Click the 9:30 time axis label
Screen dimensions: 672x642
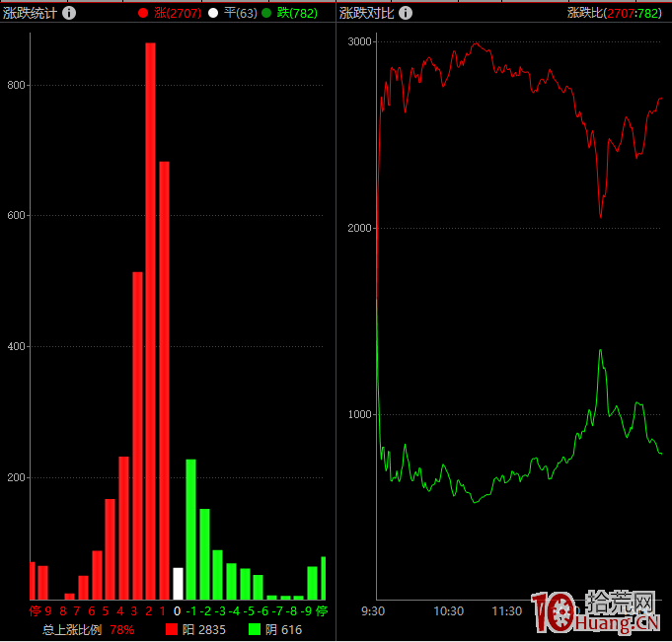click(x=373, y=611)
